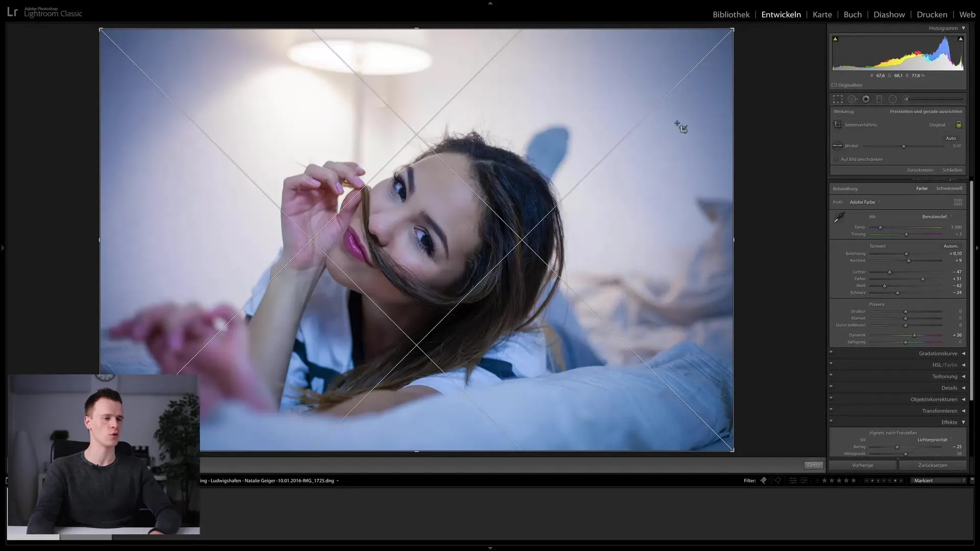980x551 pixels.
Task: Click the Winkel slider handle
Action: pos(903,146)
